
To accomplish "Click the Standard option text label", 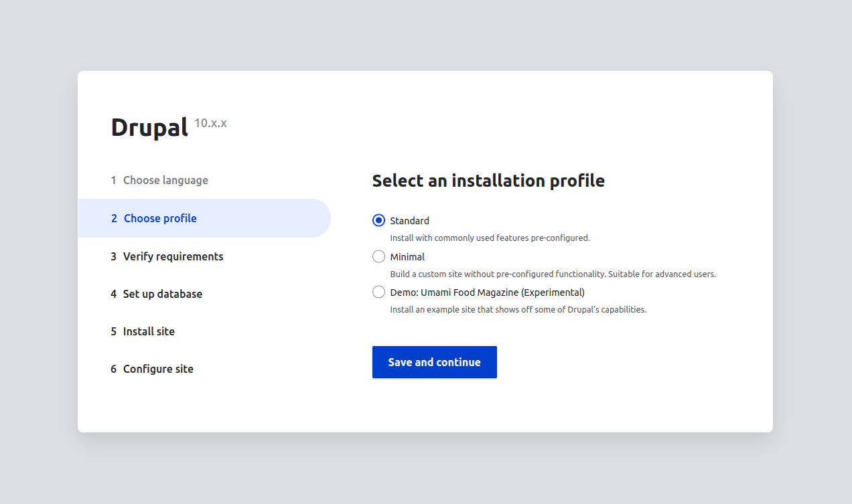I will pyautogui.click(x=409, y=220).
